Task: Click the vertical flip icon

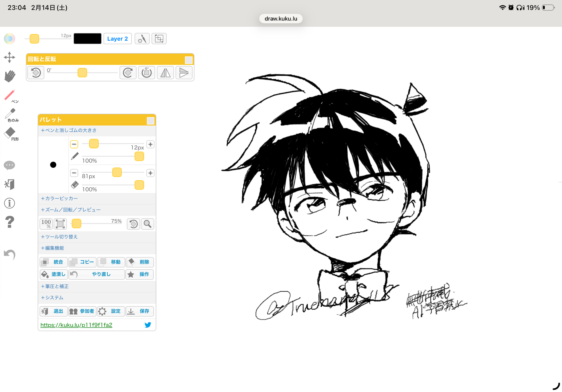Action: coord(184,73)
